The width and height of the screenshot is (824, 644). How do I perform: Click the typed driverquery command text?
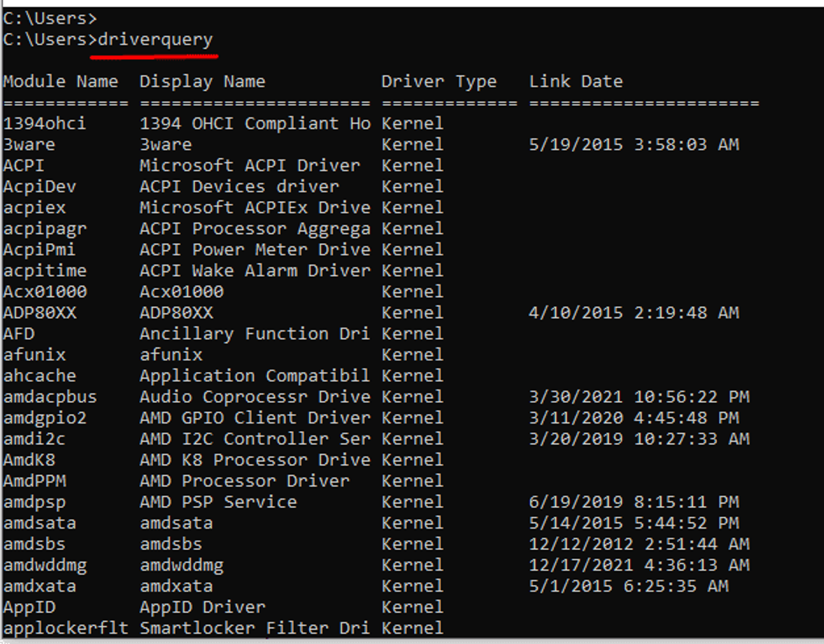(155, 40)
